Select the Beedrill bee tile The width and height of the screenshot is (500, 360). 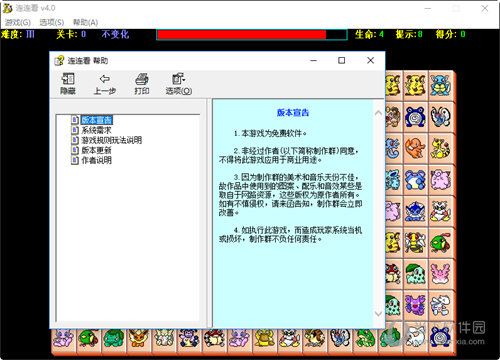[415, 243]
